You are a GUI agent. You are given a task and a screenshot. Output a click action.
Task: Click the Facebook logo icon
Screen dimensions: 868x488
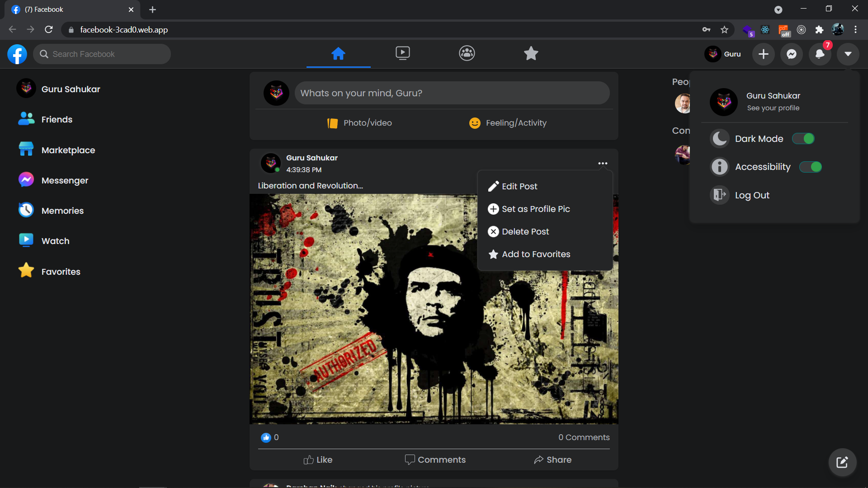(17, 54)
